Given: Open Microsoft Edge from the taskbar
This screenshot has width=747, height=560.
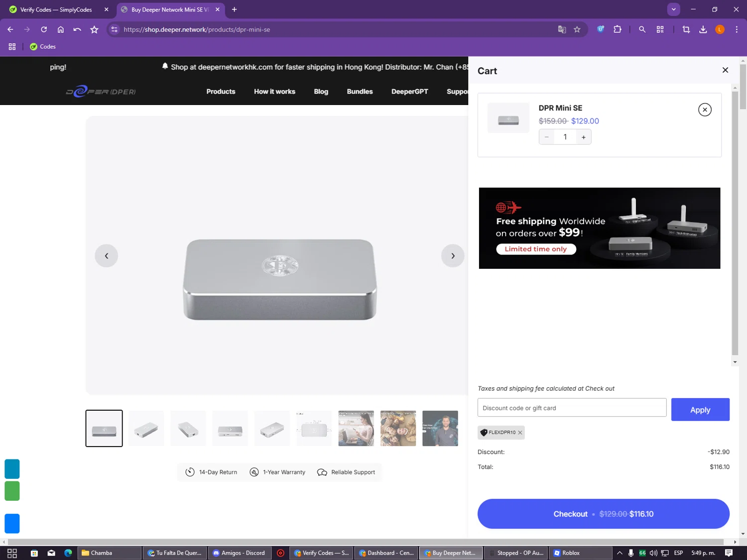Looking at the screenshot, I should tap(68, 553).
